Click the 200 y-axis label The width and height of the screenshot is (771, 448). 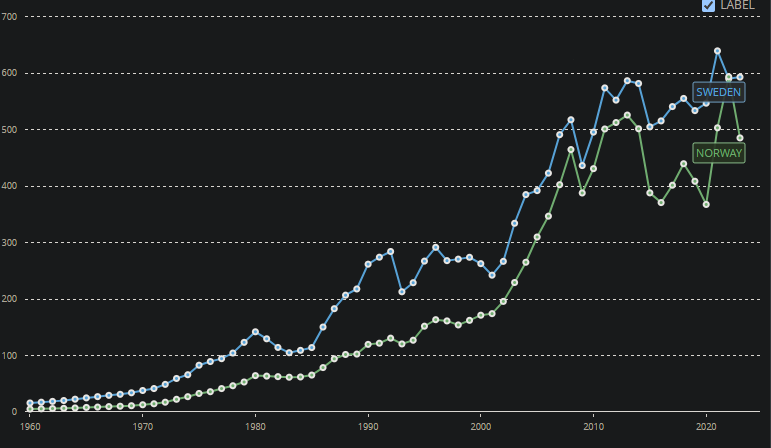point(9,299)
